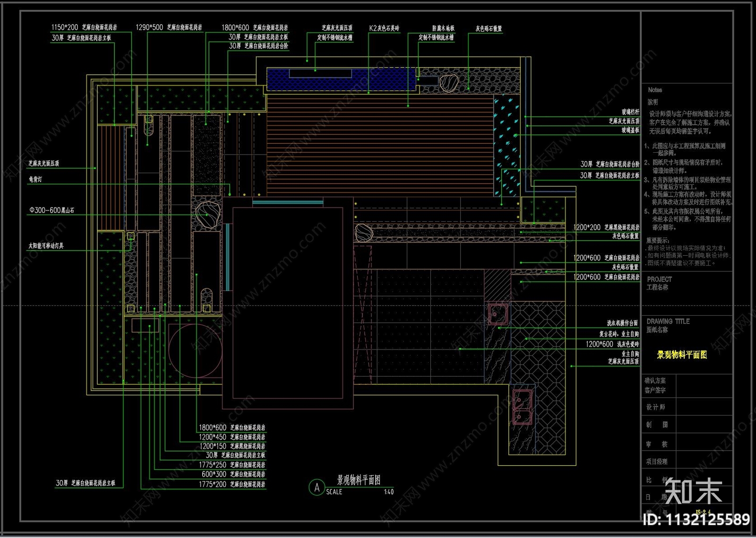This screenshot has width=756, height=538.
Task: Click the 'DRAWING TITLE' heading in the title block
Action: (668, 321)
